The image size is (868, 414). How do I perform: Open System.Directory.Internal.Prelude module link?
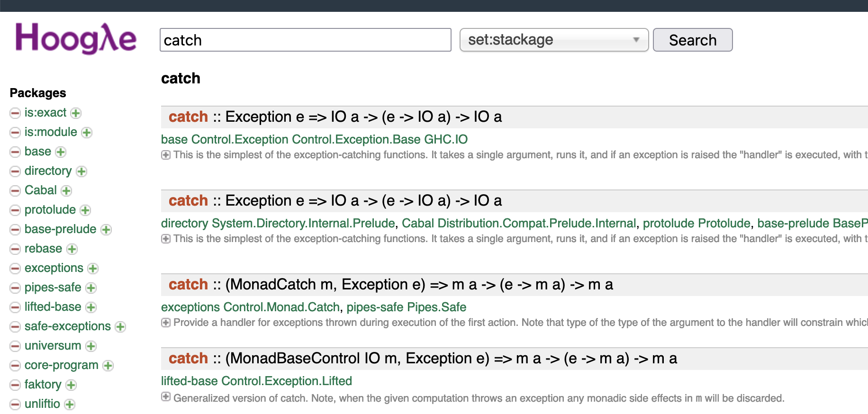tap(303, 223)
